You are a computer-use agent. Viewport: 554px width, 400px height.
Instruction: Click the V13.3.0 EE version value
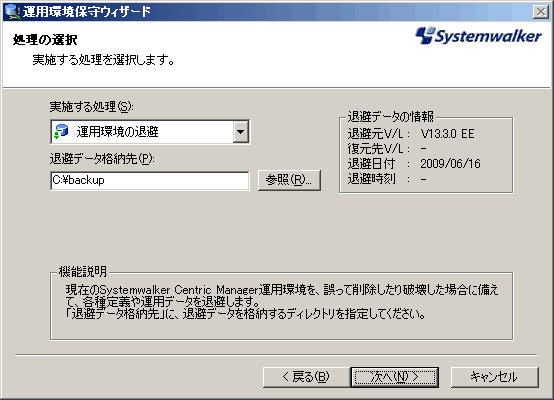447,134
